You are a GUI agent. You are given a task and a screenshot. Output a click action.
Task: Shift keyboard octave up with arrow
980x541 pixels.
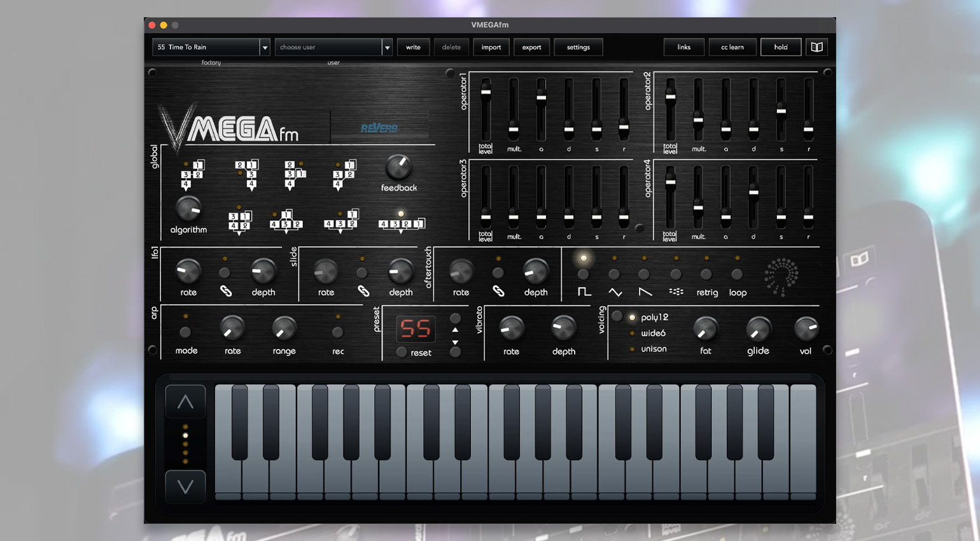point(185,402)
